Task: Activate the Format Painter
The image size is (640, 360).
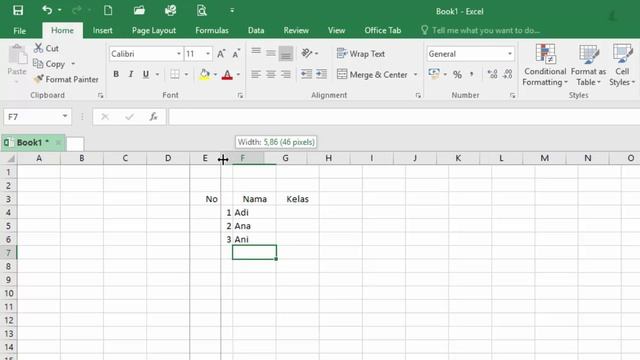Action: [x=66, y=79]
